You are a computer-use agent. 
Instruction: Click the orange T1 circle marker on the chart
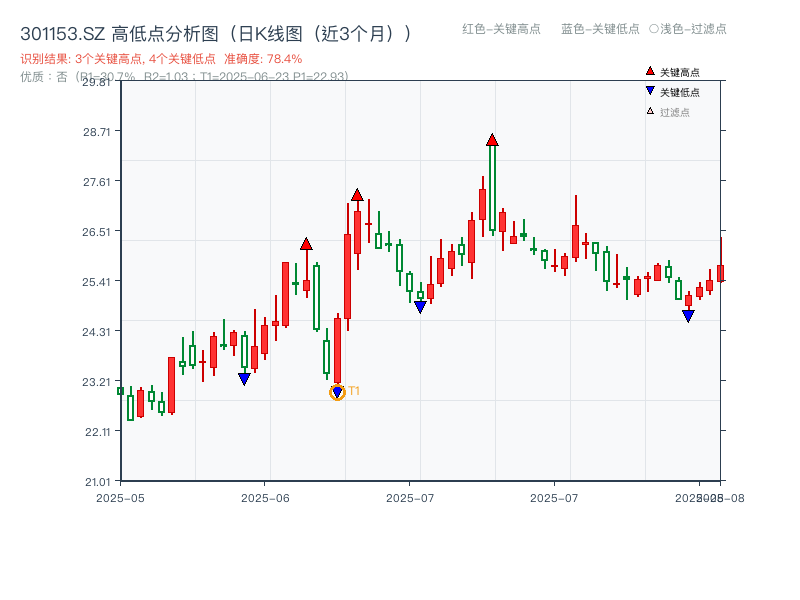[337, 392]
